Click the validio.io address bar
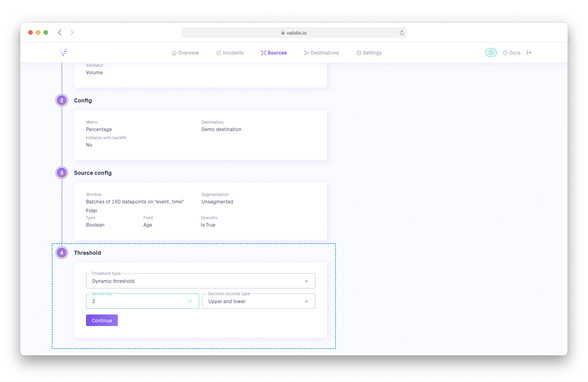Screen dimensions: 588x382 coord(294,33)
